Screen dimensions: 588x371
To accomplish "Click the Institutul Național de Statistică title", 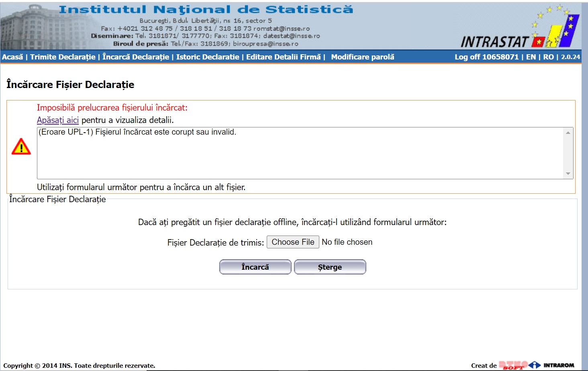I will click(206, 9).
